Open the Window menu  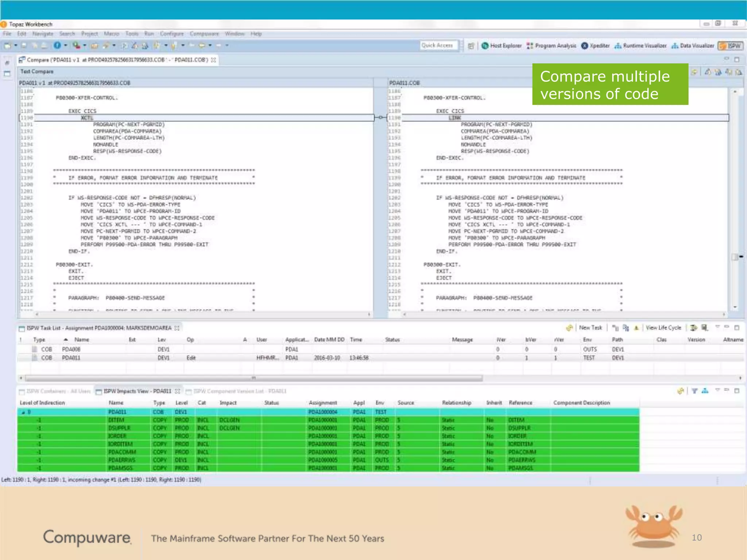[x=235, y=34]
